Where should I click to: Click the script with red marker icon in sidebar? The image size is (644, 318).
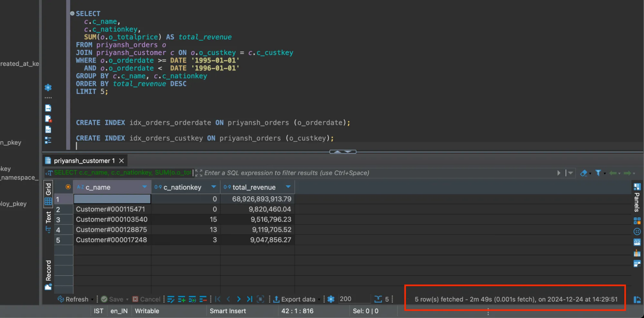[x=48, y=119]
